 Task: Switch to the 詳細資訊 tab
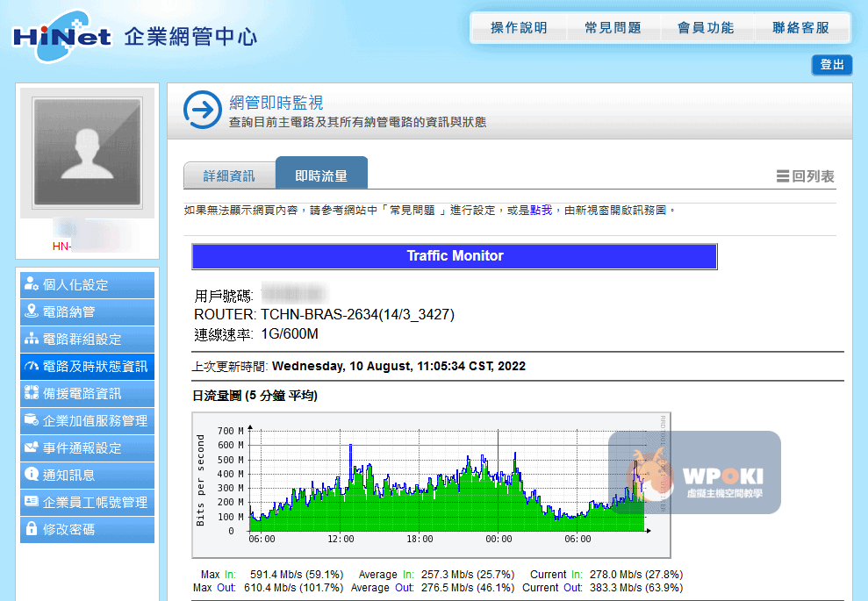[229, 175]
